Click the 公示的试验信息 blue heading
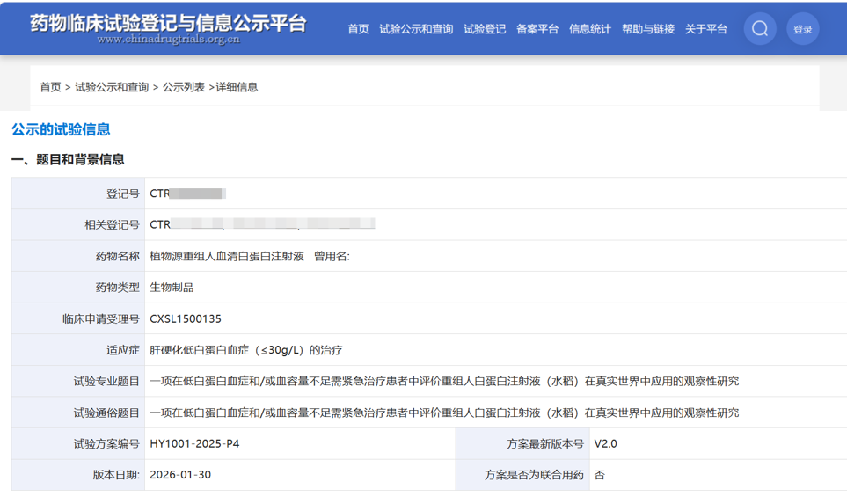 [x=61, y=129]
